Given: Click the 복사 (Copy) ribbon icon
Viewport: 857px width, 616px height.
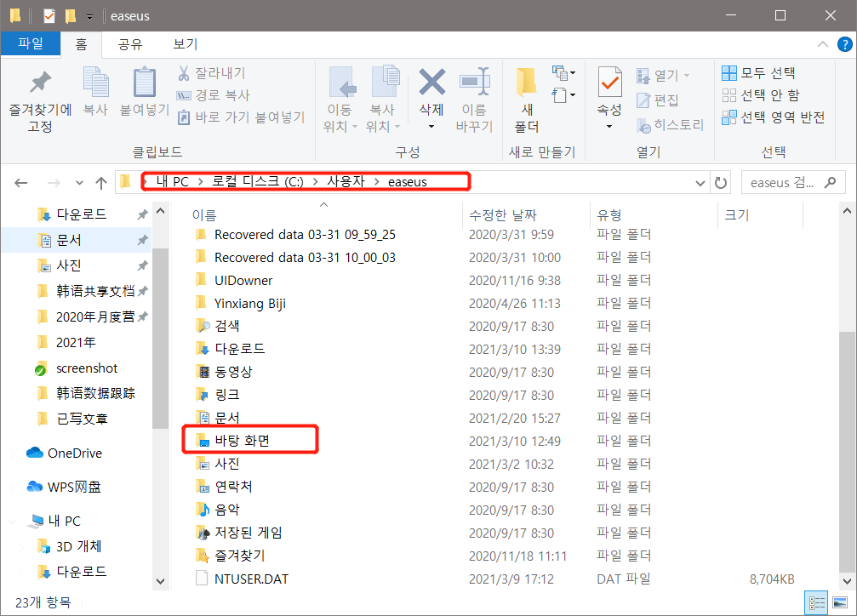Looking at the screenshot, I should tap(95, 89).
